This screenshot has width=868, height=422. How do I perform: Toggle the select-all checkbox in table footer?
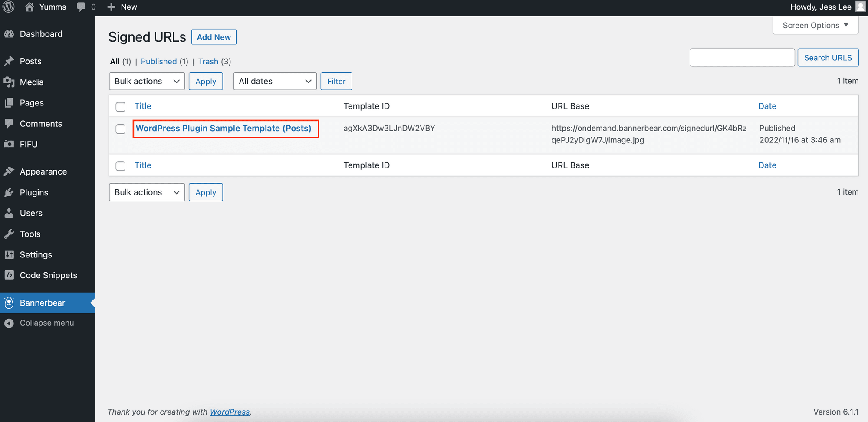point(121,166)
